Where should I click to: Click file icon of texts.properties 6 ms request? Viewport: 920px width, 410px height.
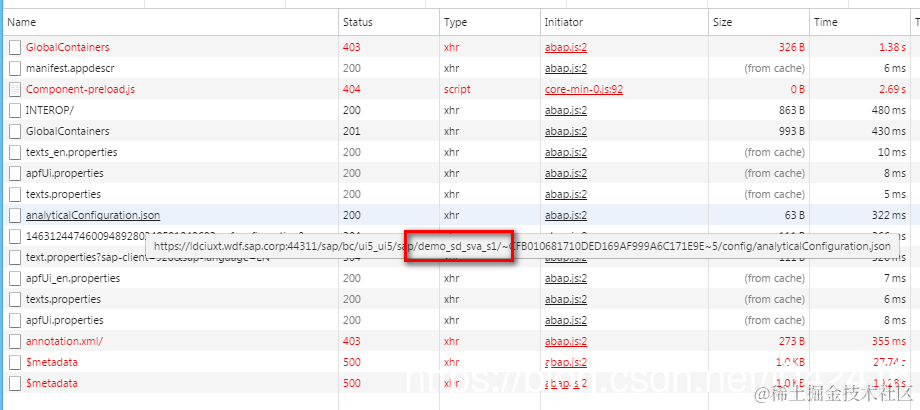tap(15, 299)
